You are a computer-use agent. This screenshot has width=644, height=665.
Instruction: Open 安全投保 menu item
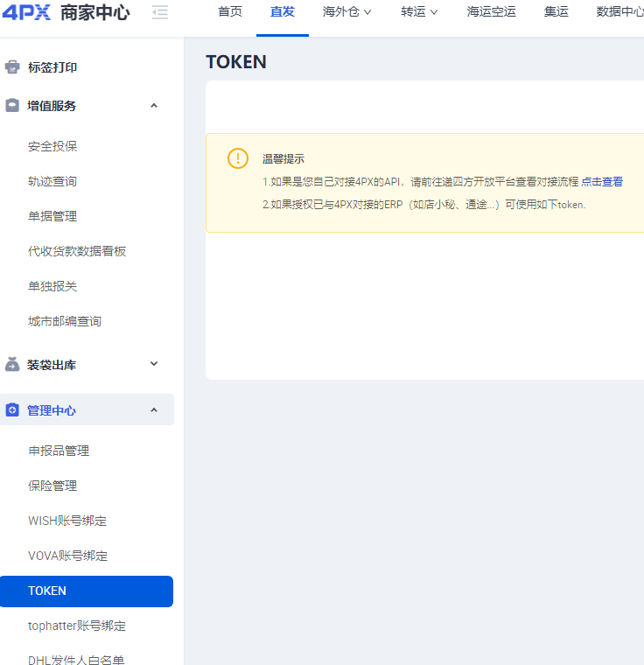pyautogui.click(x=52, y=146)
